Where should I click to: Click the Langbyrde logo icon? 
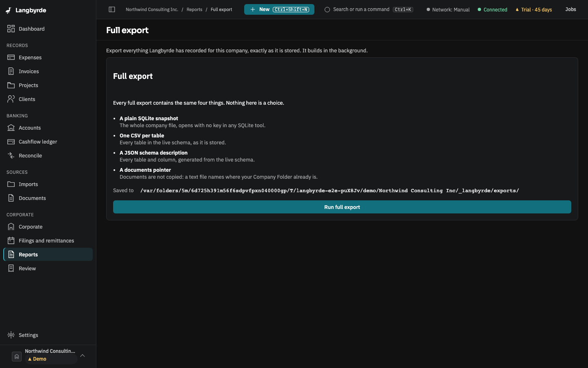point(9,10)
